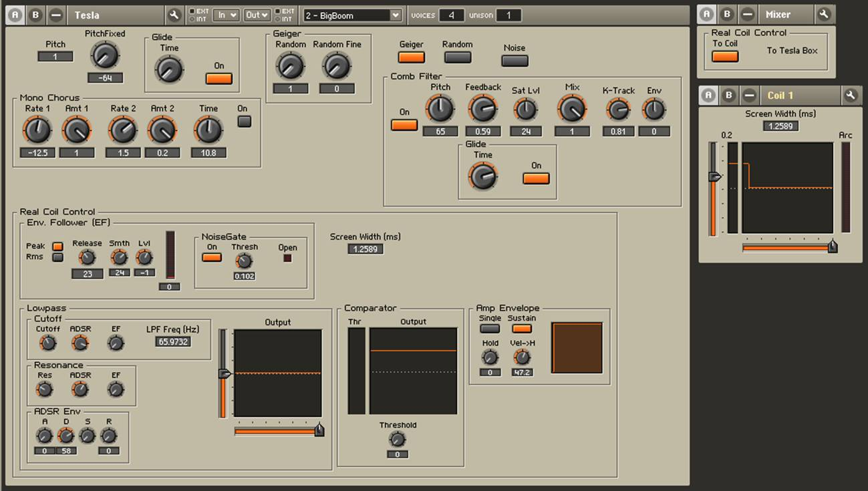Toggle the Mixer To Coil button

click(725, 57)
